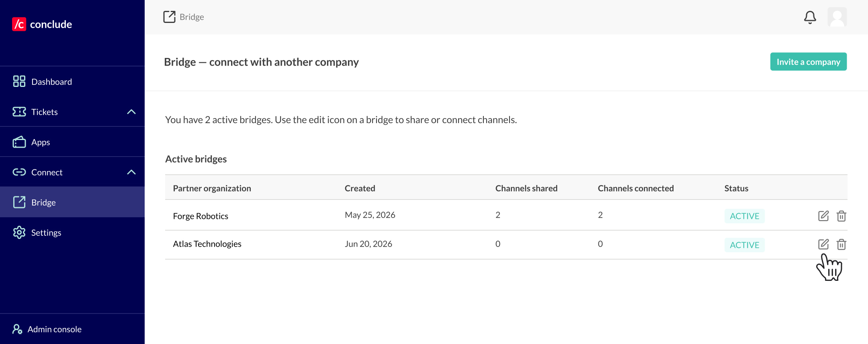Collapse the Tickets section chevron

tap(131, 112)
